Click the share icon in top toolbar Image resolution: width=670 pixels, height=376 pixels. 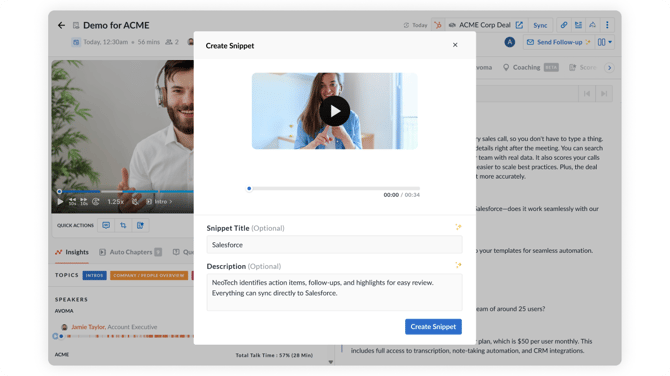coord(593,25)
